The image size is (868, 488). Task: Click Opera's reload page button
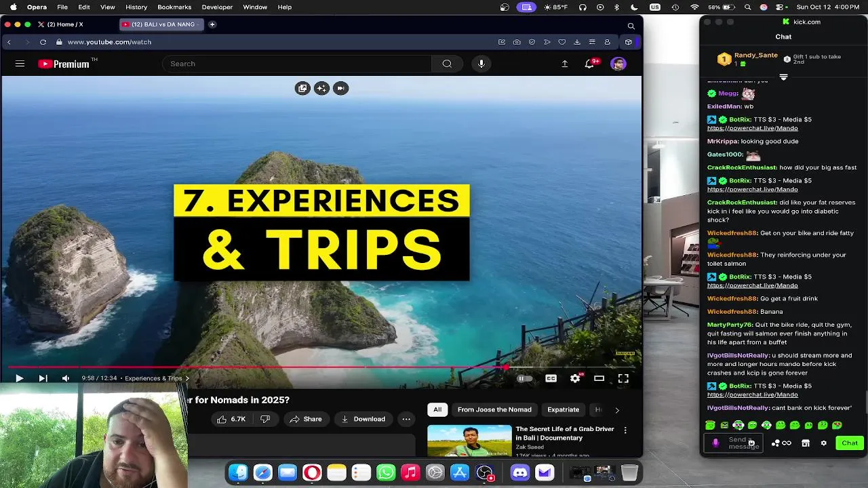(43, 42)
